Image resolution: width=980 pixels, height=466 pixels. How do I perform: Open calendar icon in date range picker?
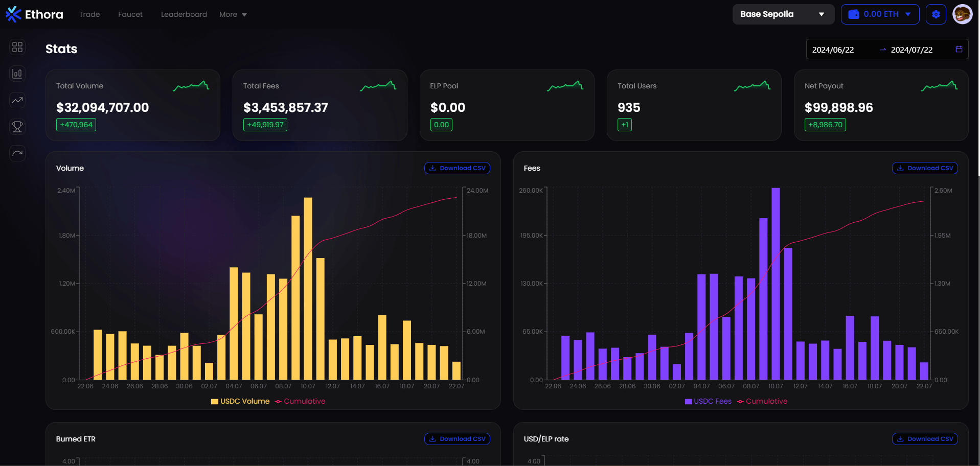coord(959,50)
